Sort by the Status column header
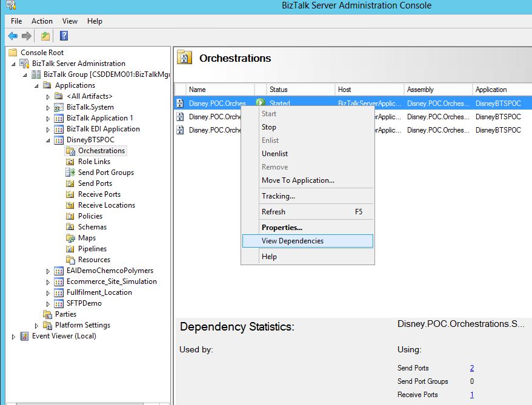532x405 pixels. [x=301, y=90]
